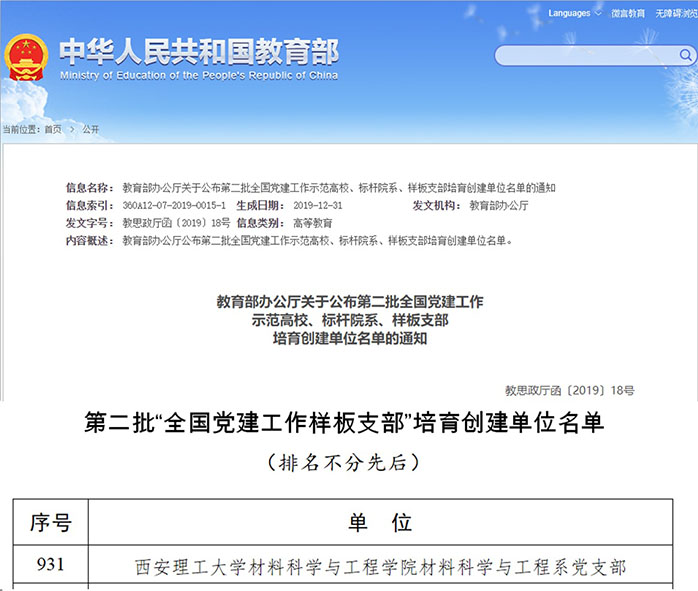Select document number 教思政厅函〔2019〕18号 in metadata
The image size is (698, 591).
pos(176,223)
